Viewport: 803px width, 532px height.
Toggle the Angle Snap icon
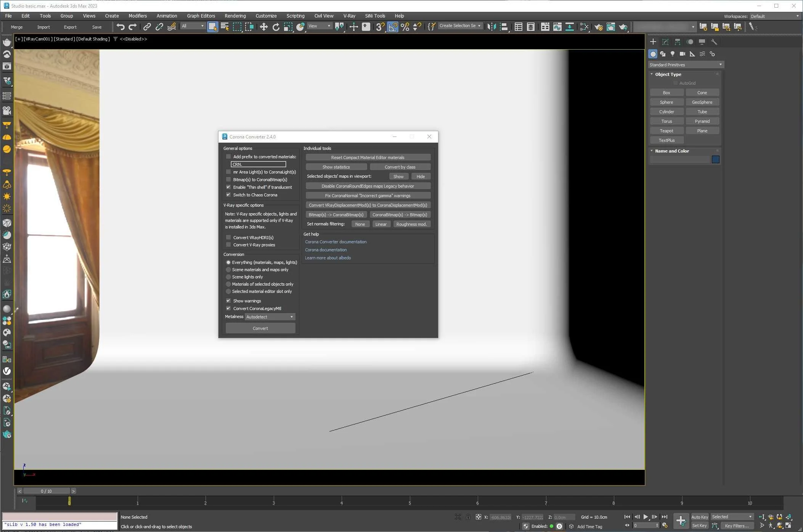(x=392, y=27)
